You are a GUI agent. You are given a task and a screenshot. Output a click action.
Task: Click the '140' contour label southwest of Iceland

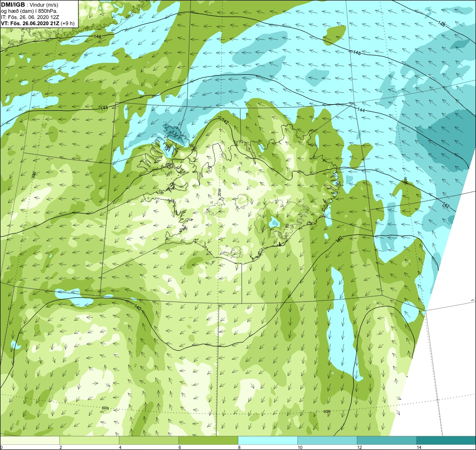coord(138,308)
